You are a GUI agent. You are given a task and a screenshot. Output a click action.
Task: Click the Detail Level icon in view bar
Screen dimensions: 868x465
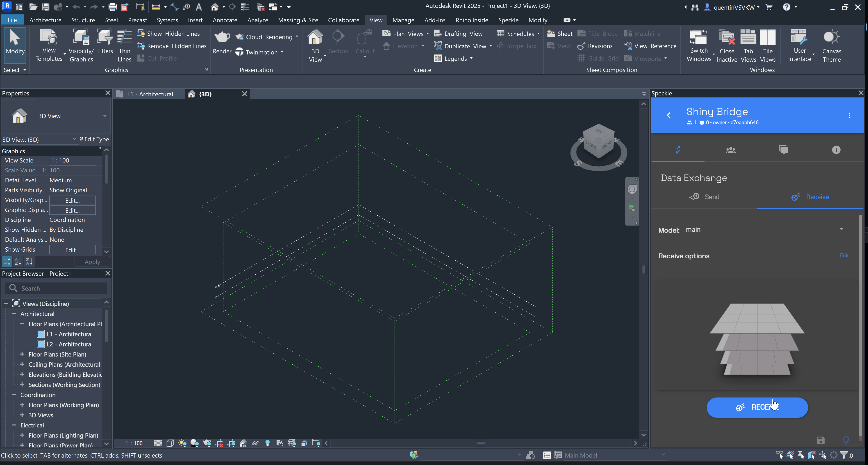(x=158, y=443)
